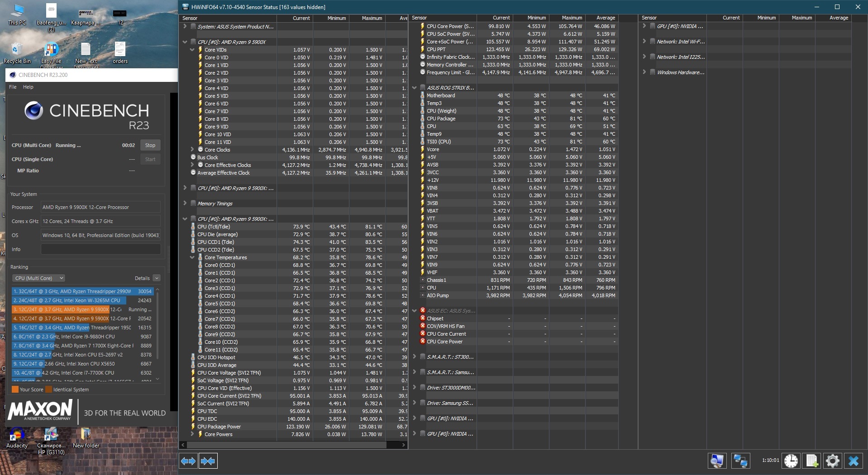The height and width of the screenshot is (475, 868).
Task: Click the blue X close sensors icon
Action: tap(854, 461)
